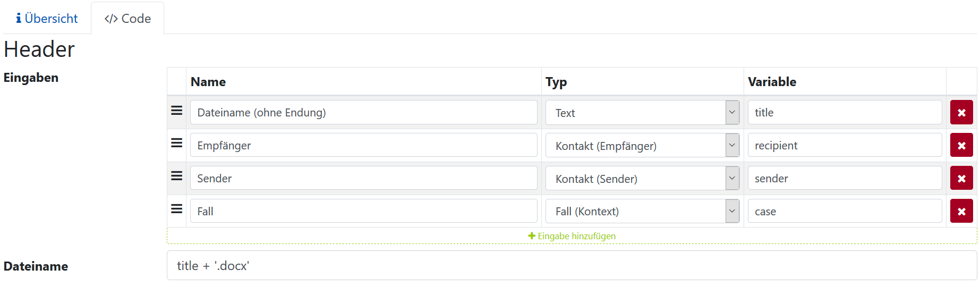Delete the Sender input row
The width and height of the screenshot is (980, 286).
click(x=961, y=178)
